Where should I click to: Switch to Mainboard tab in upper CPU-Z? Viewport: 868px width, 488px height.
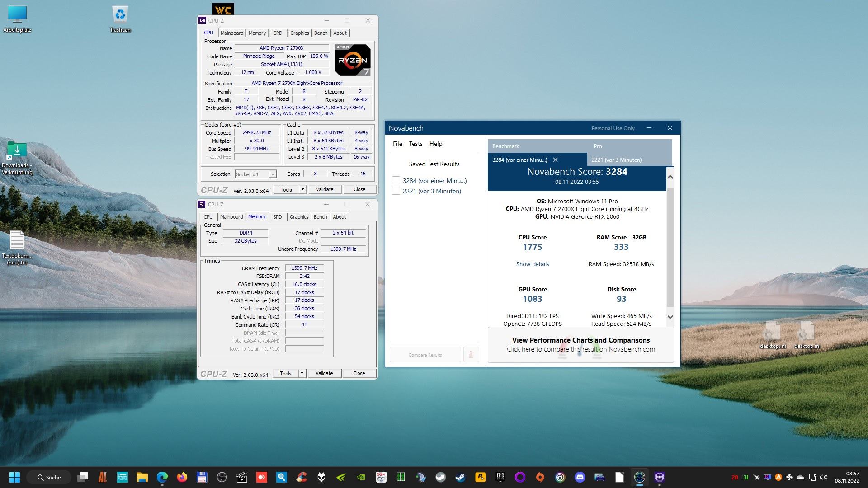coord(232,33)
